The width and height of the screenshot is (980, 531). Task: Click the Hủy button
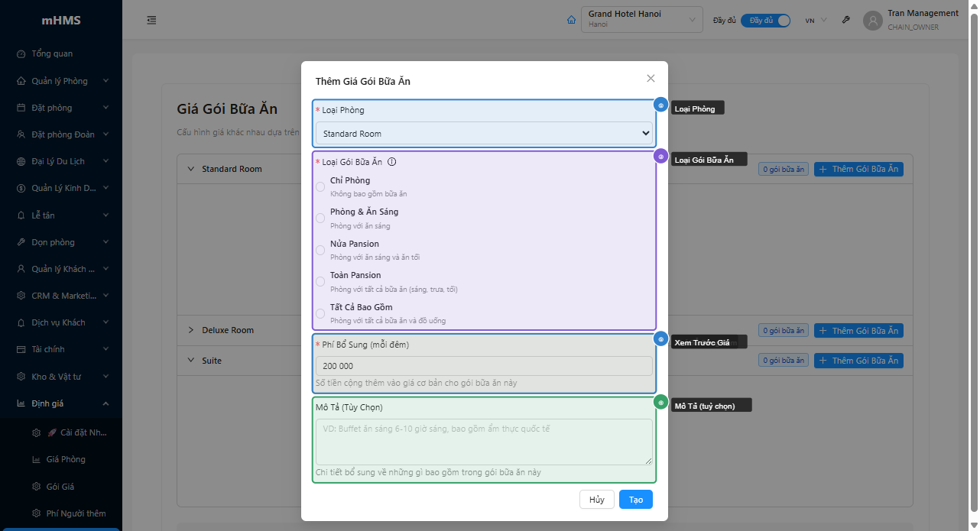596,500
